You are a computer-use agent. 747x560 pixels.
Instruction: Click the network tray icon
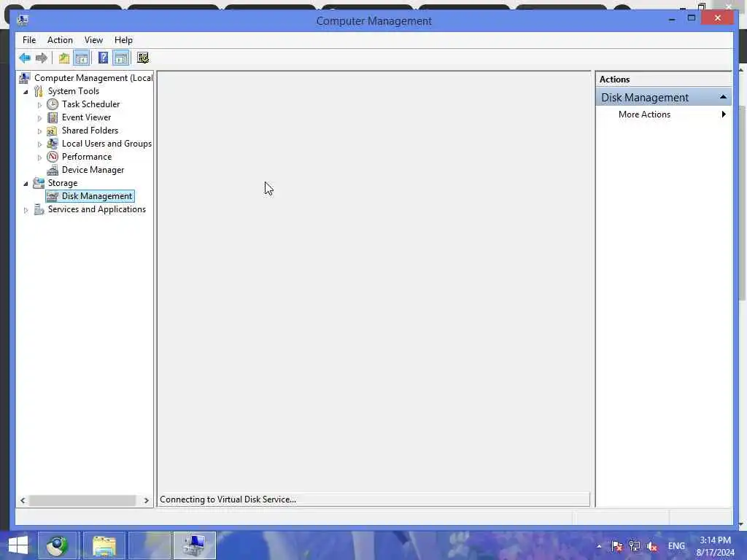coord(635,546)
